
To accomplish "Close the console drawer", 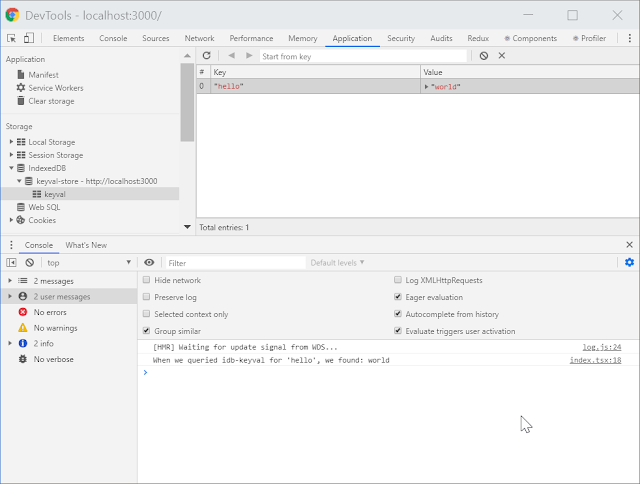I will pyautogui.click(x=629, y=245).
